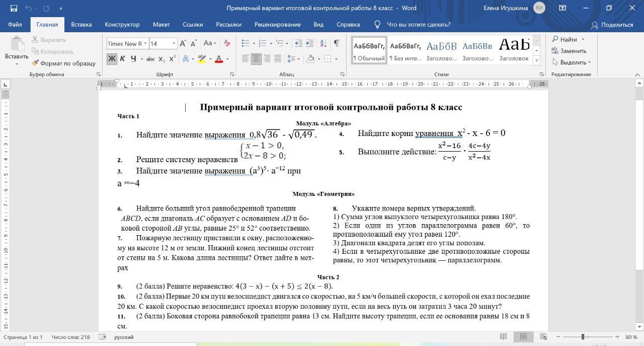Show paragraph marks with pilcrow icon
This screenshot has height=346, width=644.
click(336, 43)
